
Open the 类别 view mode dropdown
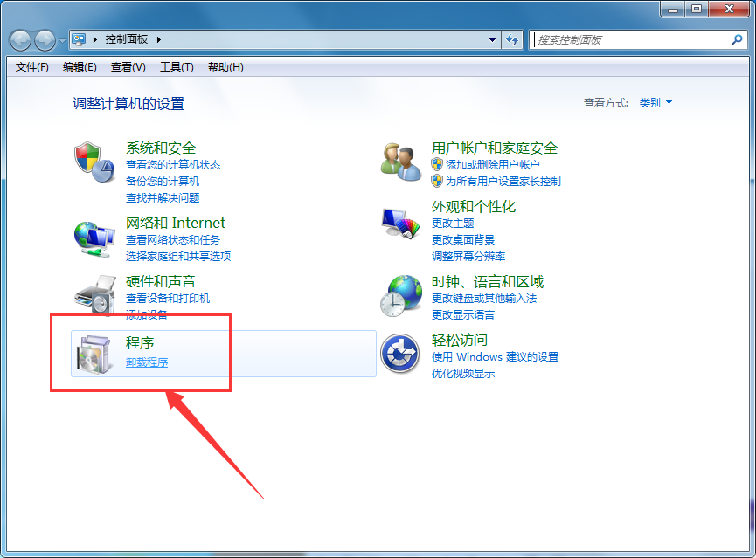pyautogui.click(x=655, y=103)
